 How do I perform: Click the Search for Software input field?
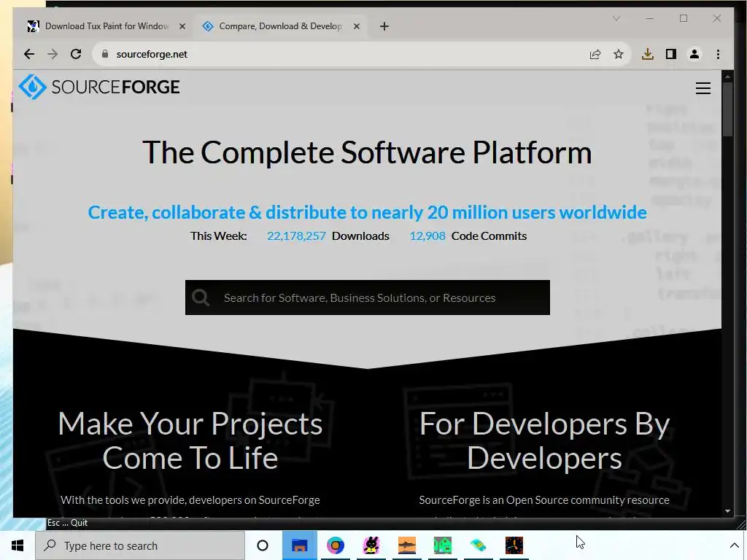point(368,297)
